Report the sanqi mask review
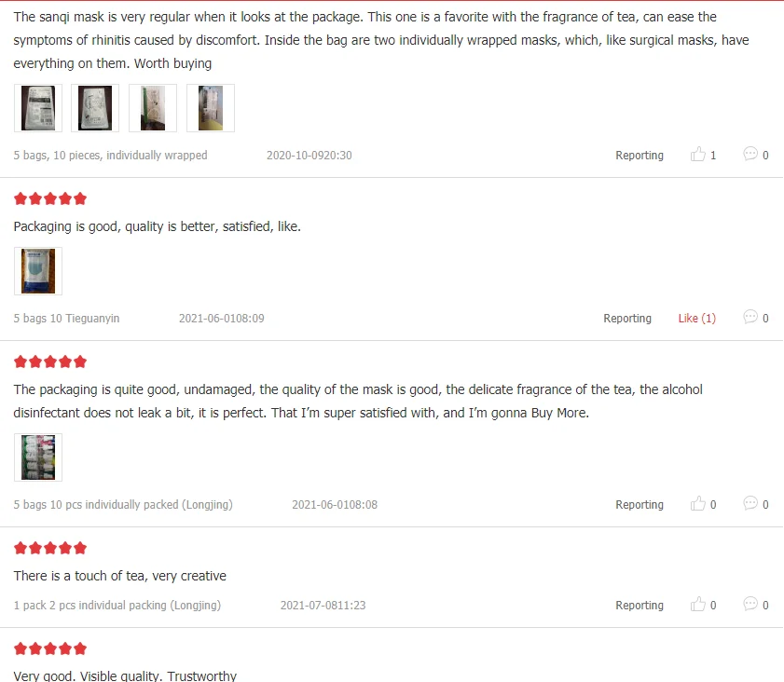This screenshot has height=682, width=784. tap(639, 155)
